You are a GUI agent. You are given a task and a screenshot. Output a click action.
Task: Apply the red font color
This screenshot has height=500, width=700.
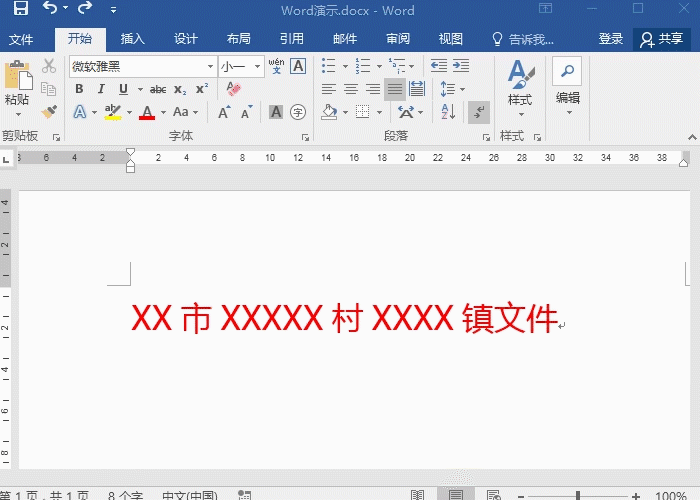point(147,112)
